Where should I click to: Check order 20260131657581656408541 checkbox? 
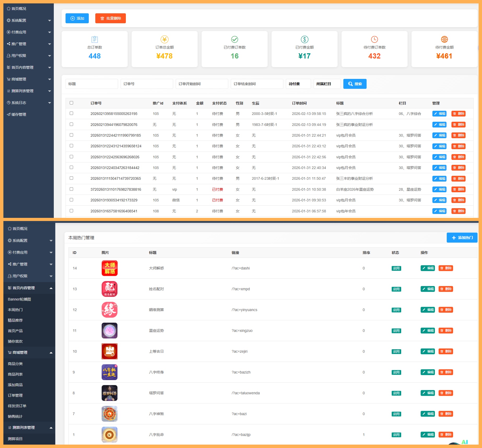71,211
